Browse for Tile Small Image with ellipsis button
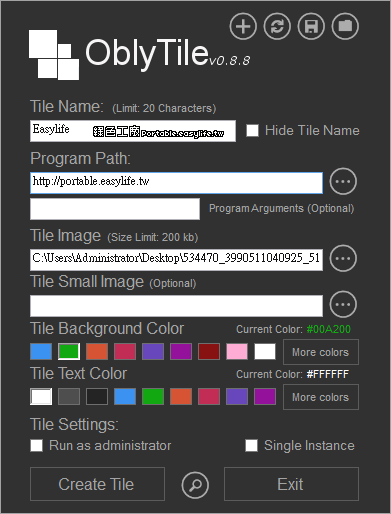Image resolution: width=391 pixels, height=514 pixels. (343, 304)
